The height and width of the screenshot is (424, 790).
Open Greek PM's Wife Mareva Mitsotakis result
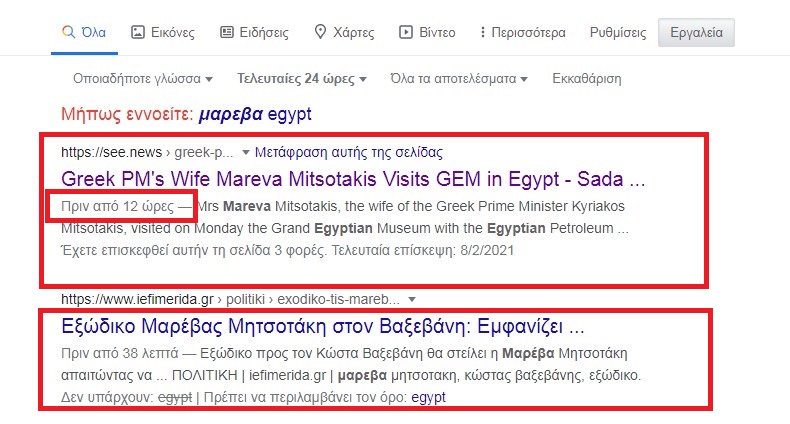pos(353,179)
